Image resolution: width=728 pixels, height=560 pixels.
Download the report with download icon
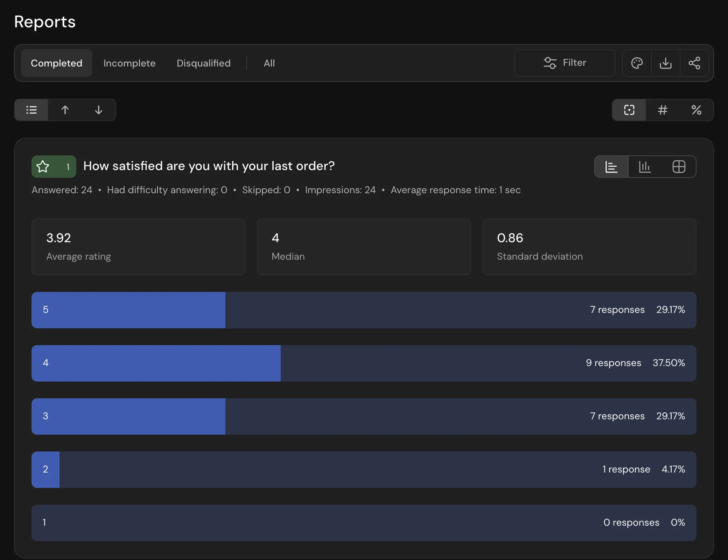coord(666,63)
